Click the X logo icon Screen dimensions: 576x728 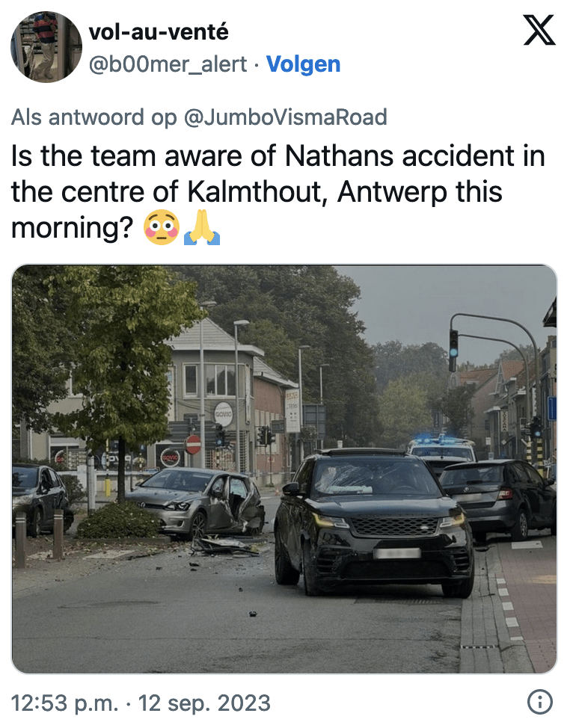(539, 30)
